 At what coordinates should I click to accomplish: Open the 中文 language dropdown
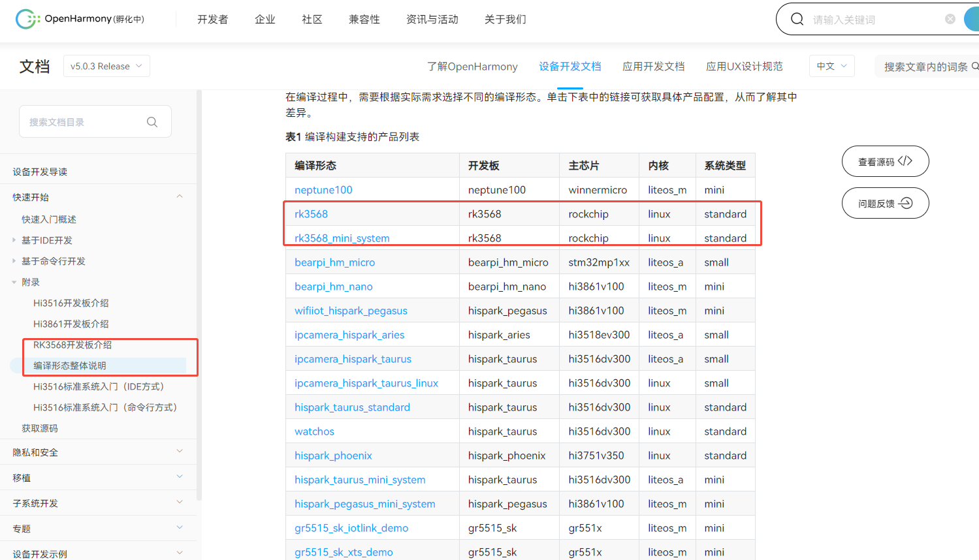(x=832, y=66)
